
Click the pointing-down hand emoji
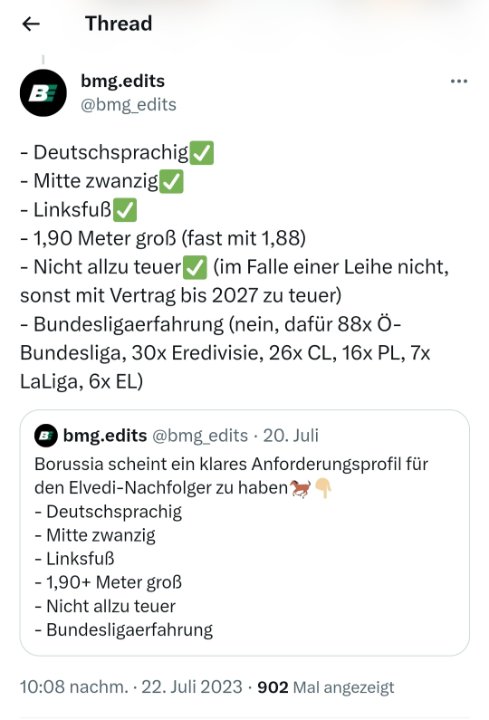[x=324, y=488]
